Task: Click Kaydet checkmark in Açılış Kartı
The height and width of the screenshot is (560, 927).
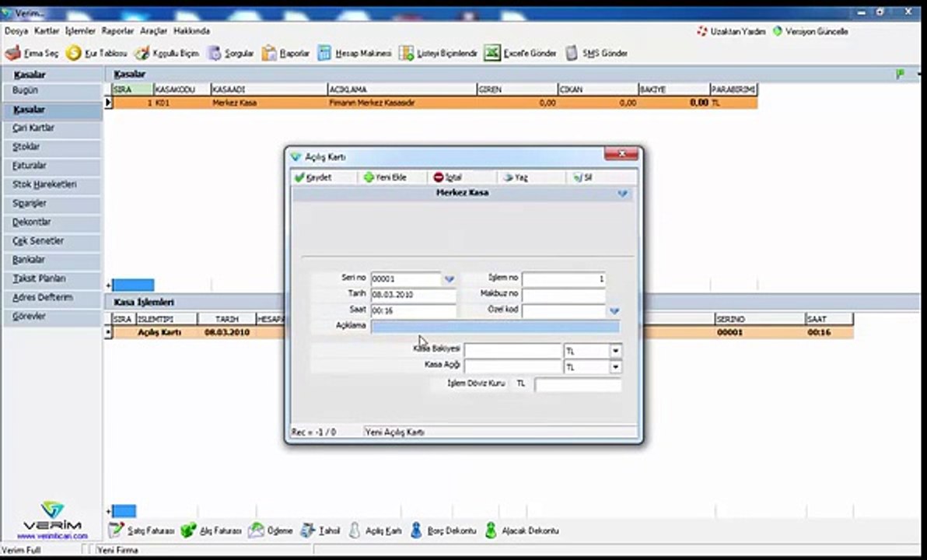Action: (x=299, y=177)
